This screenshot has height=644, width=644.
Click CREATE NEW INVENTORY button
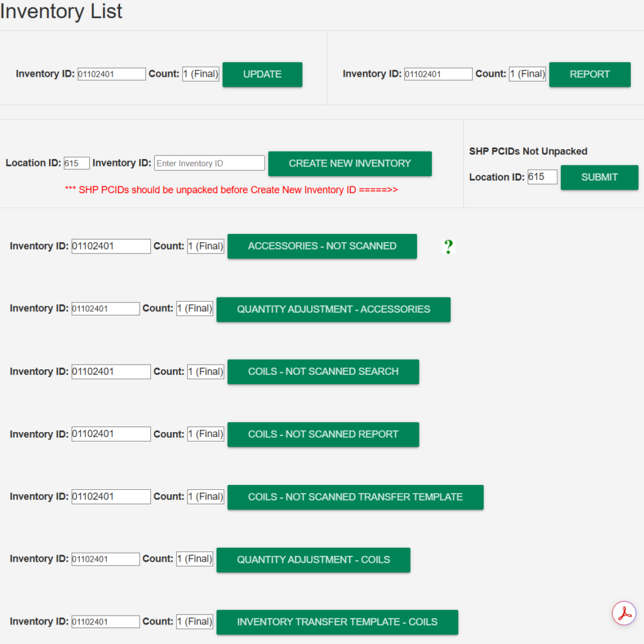tap(350, 164)
